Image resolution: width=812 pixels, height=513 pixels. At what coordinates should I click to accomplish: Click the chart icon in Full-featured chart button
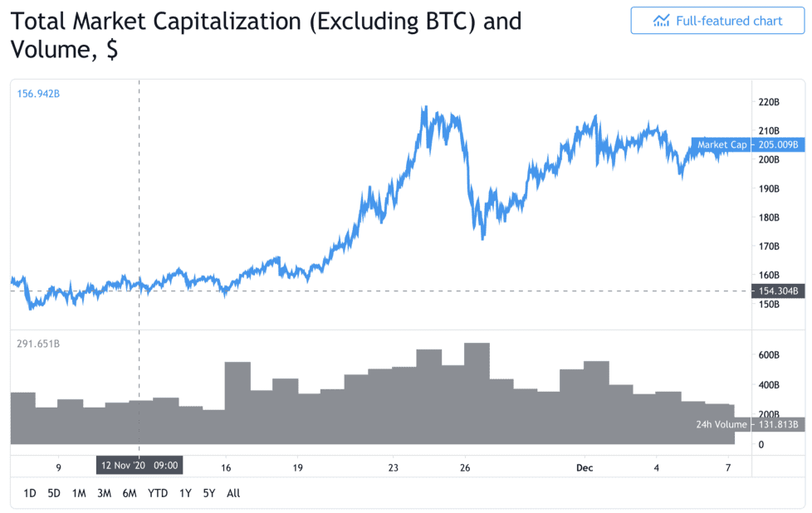click(x=661, y=21)
